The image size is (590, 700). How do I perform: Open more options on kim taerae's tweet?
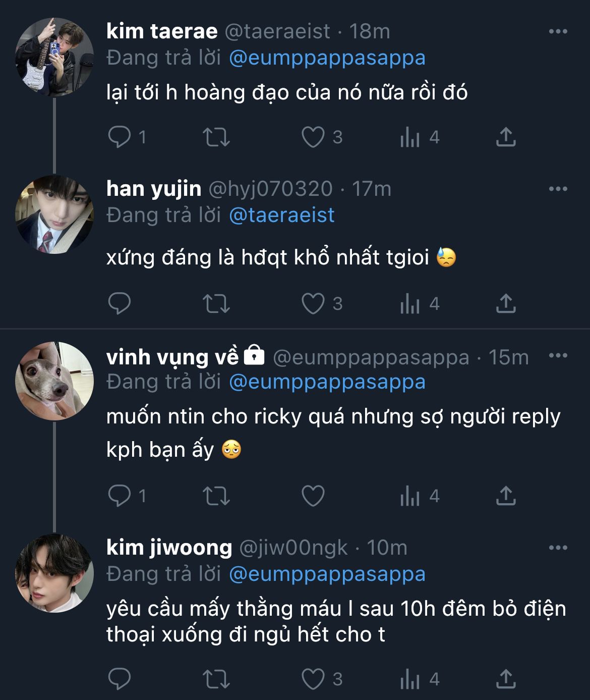[558, 32]
